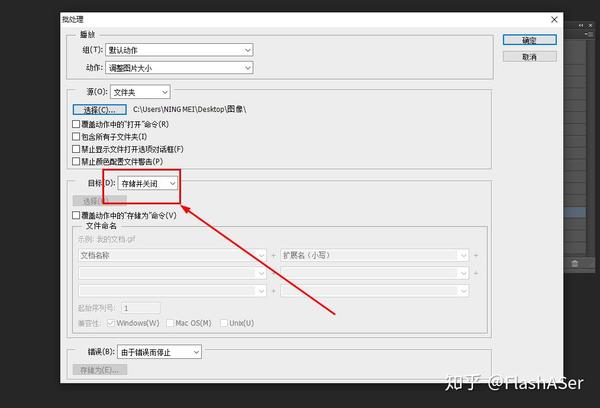
Task: Click the 取消 button
Action: point(530,57)
